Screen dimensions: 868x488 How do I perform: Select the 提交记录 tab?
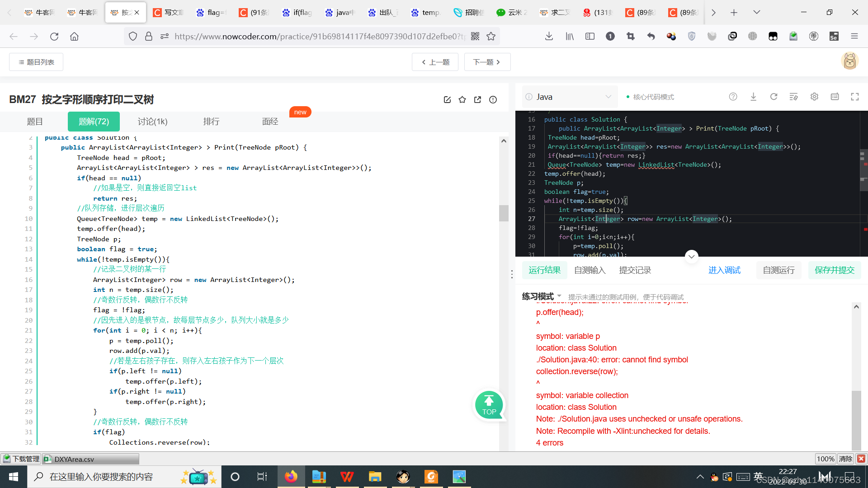click(635, 270)
